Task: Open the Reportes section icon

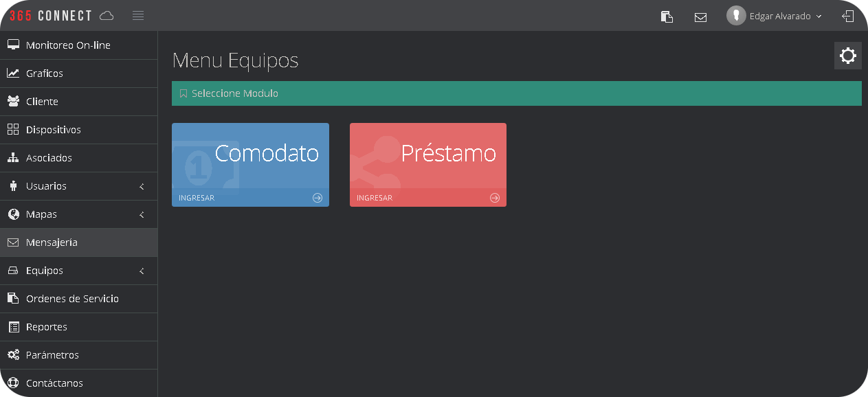Action: point(12,326)
